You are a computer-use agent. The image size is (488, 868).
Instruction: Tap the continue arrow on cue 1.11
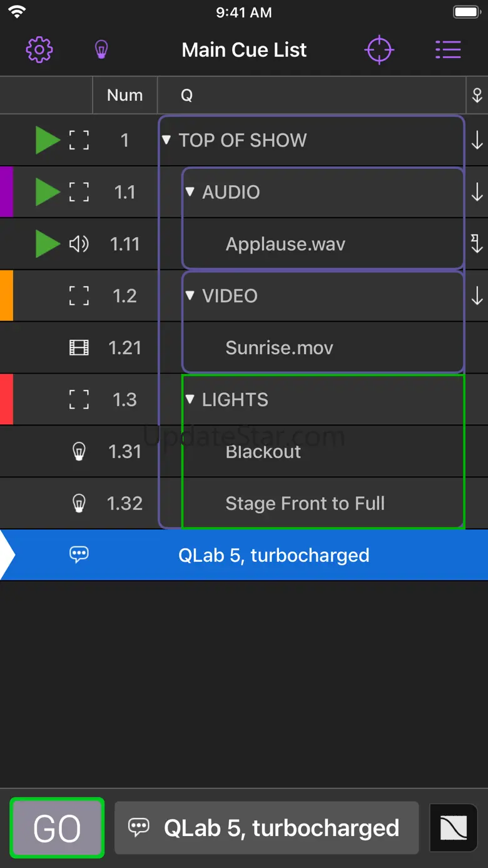coord(477,244)
